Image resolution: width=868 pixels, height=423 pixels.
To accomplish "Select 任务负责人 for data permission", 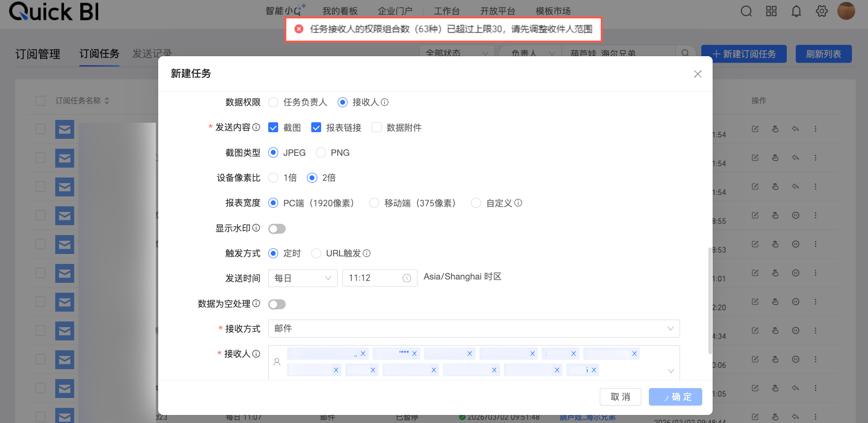I will (273, 102).
